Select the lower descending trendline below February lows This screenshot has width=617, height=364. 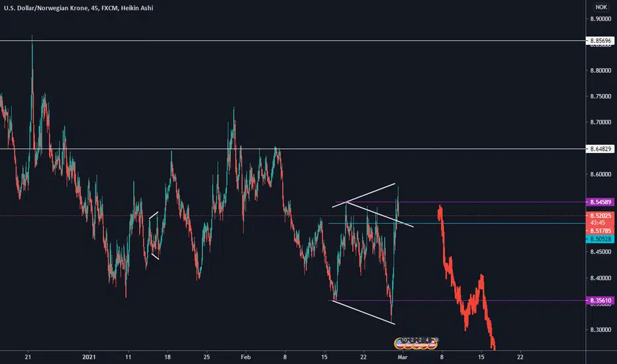[x=363, y=312]
